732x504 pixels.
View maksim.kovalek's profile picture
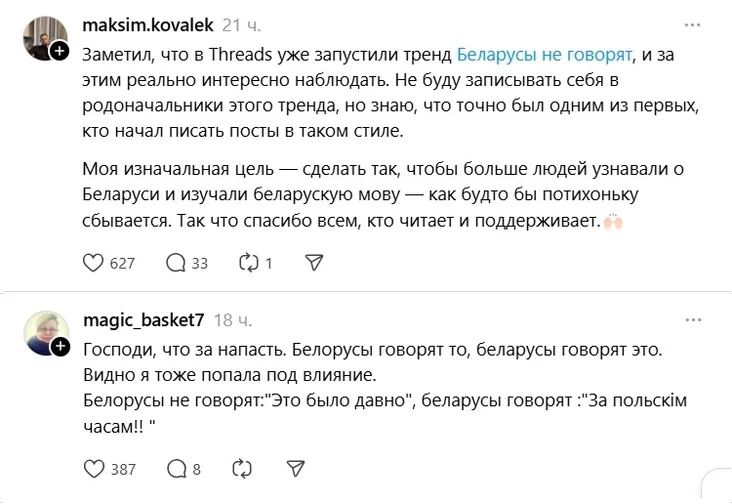pyautogui.click(x=42, y=36)
